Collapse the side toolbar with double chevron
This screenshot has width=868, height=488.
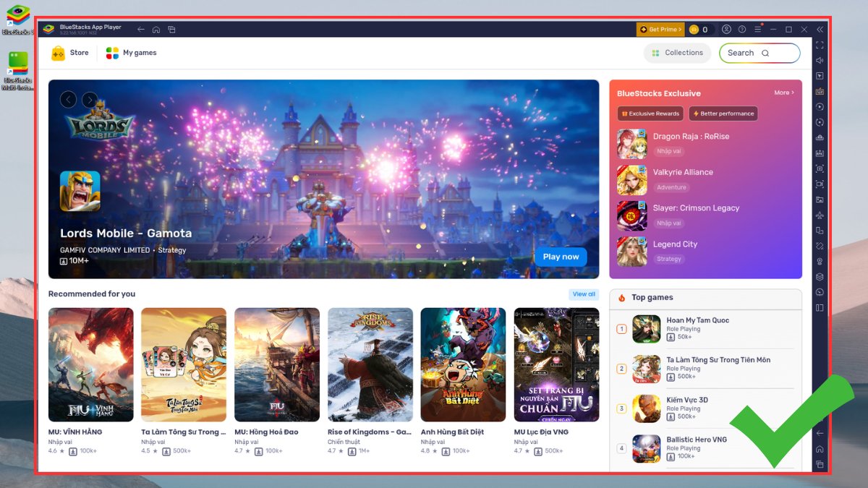820,30
